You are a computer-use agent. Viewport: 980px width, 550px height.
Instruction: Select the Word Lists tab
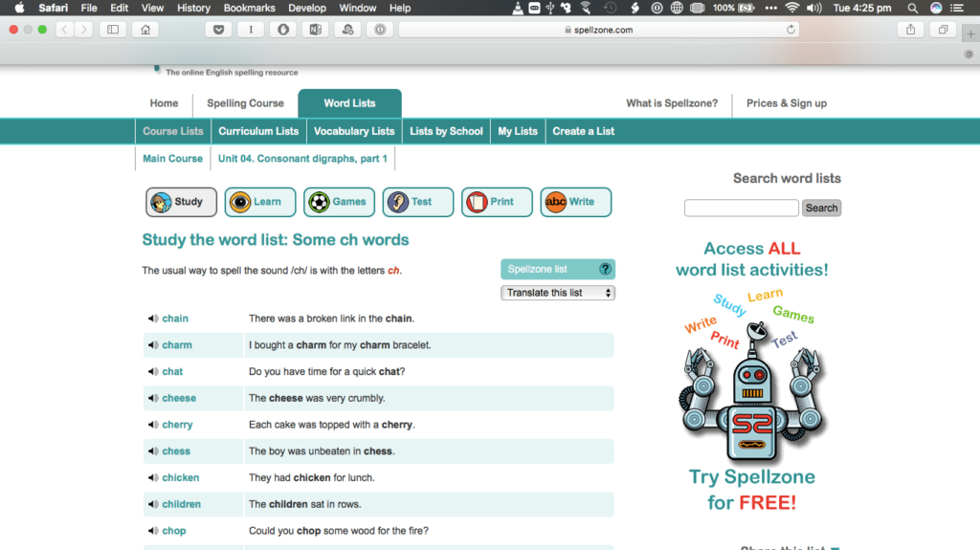coord(349,103)
